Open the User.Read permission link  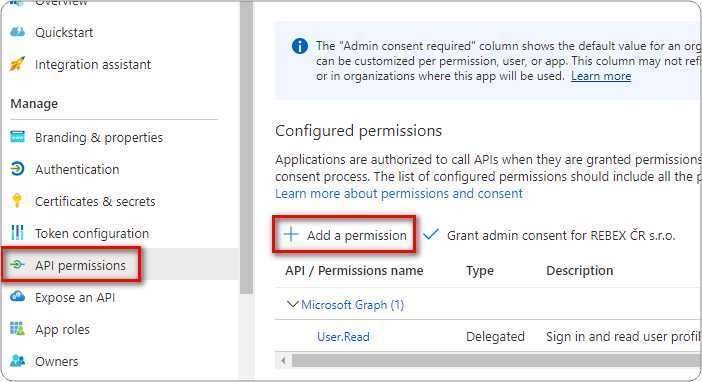pos(343,337)
